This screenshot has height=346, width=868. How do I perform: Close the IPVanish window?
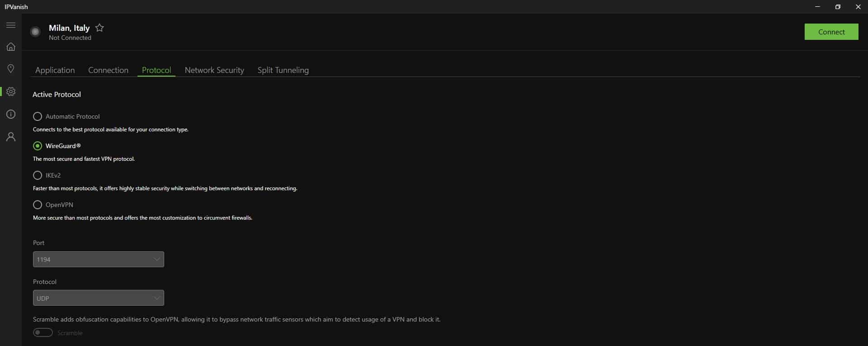[x=858, y=7]
